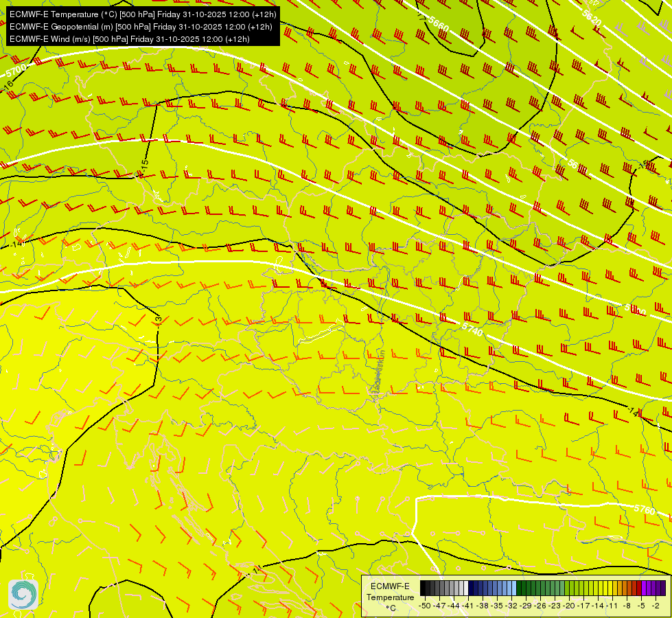This screenshot has width=672, height=618.
Task: Click the -35 legend scale value
Action: 497,606
